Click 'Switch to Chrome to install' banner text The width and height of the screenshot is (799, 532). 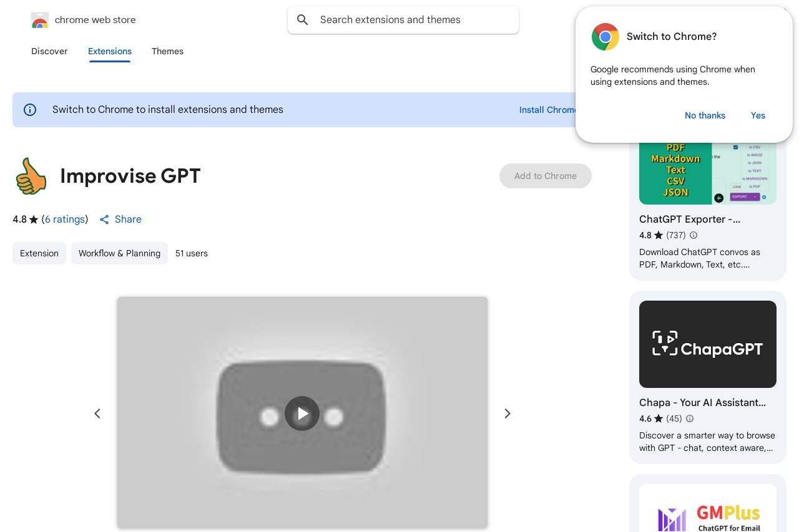click(168, 110)
